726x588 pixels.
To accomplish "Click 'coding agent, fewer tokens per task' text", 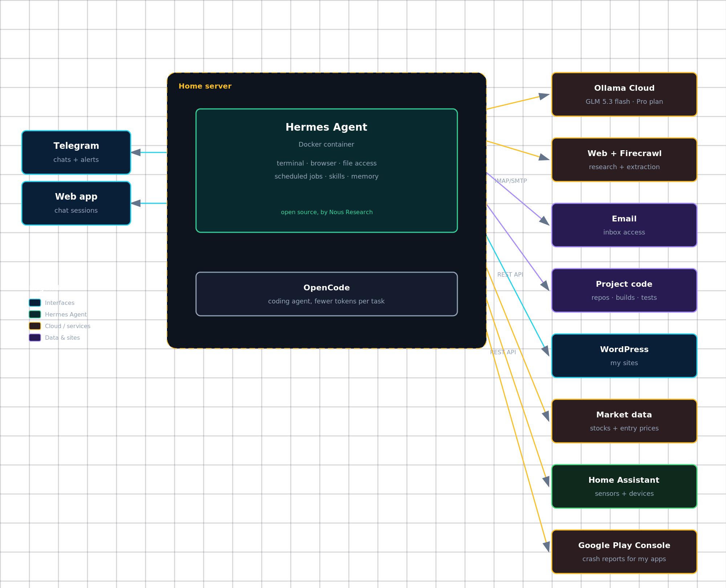I will click(x=326, y=301).
